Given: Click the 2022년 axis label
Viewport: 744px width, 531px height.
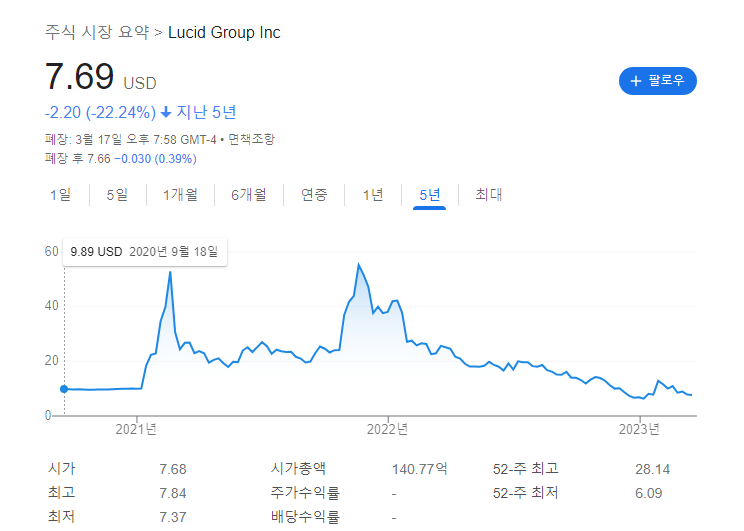Looking at the screenshot, I should 388,429.
